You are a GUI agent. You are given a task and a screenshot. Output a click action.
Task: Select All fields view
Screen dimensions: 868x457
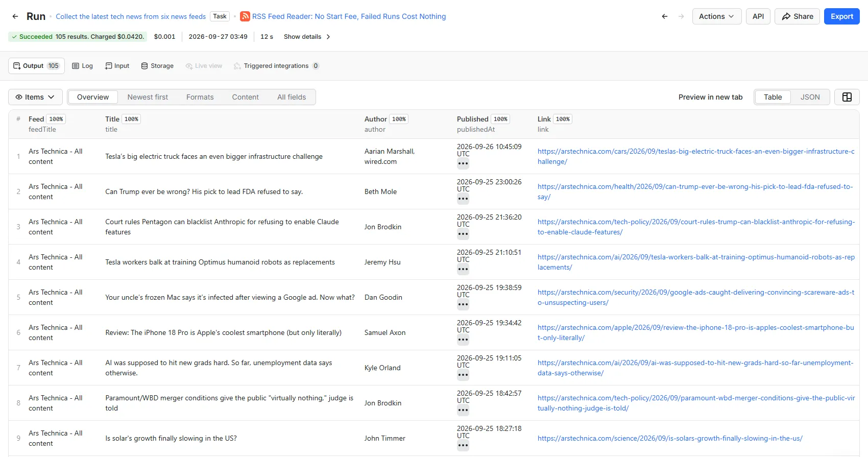click(292, 97)
